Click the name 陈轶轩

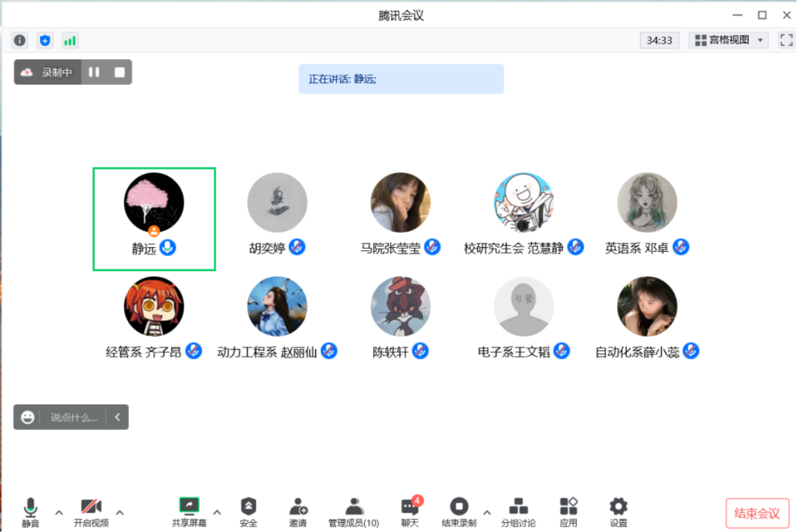point(390,352)
